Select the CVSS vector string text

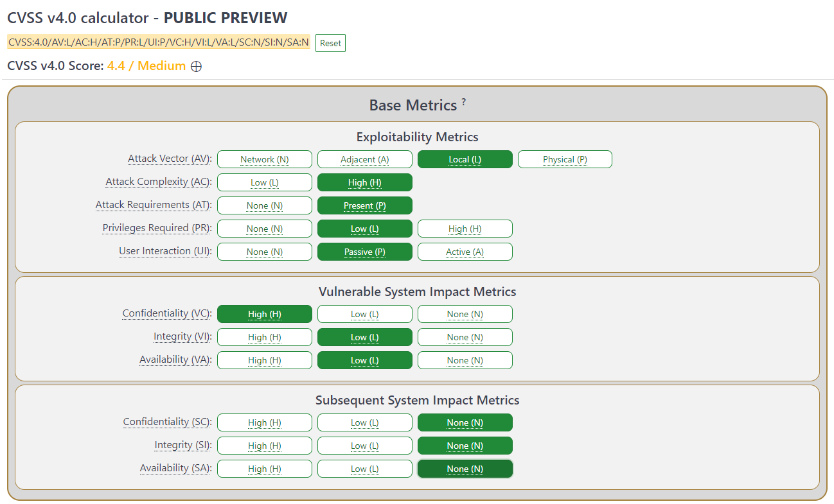click(159, 42)
